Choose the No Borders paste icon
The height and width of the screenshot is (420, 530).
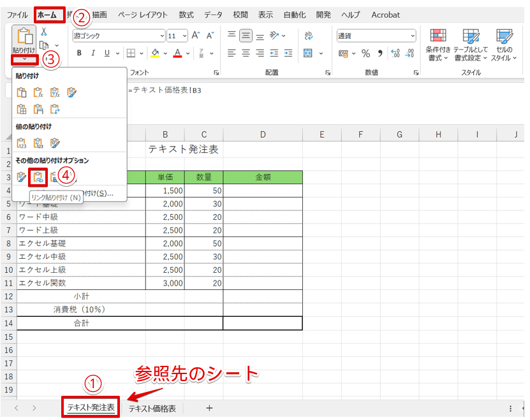click(22, 109)
